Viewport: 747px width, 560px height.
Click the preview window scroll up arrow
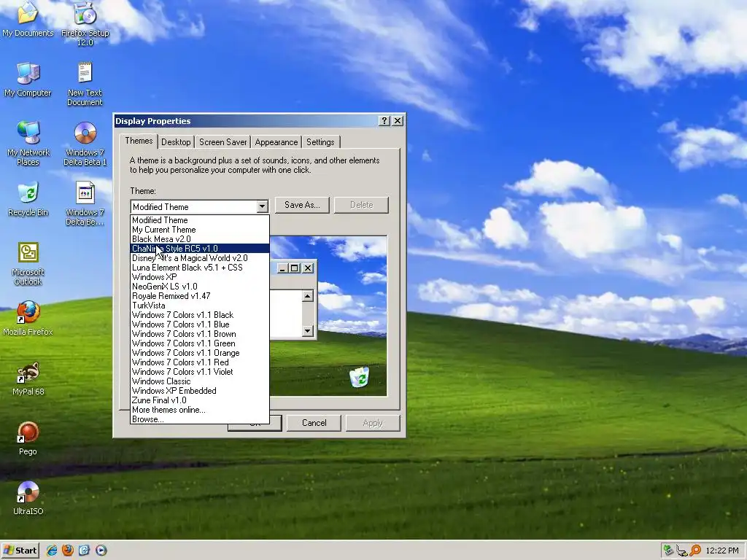pos(308,297)
